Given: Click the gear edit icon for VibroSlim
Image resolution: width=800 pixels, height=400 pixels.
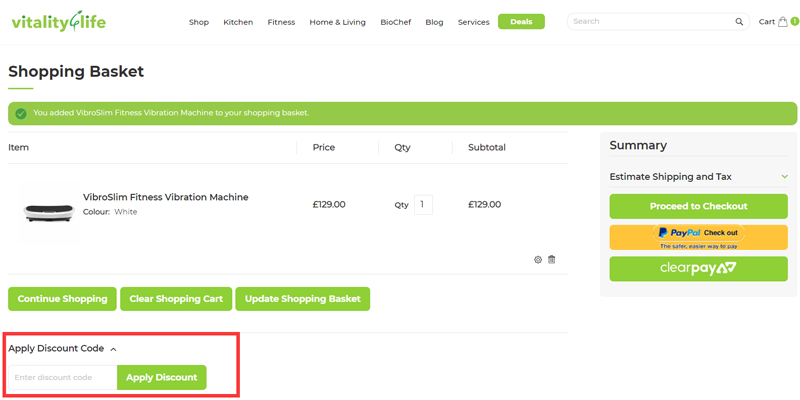Looking at the screenshot, I should [x=538, y=260].
